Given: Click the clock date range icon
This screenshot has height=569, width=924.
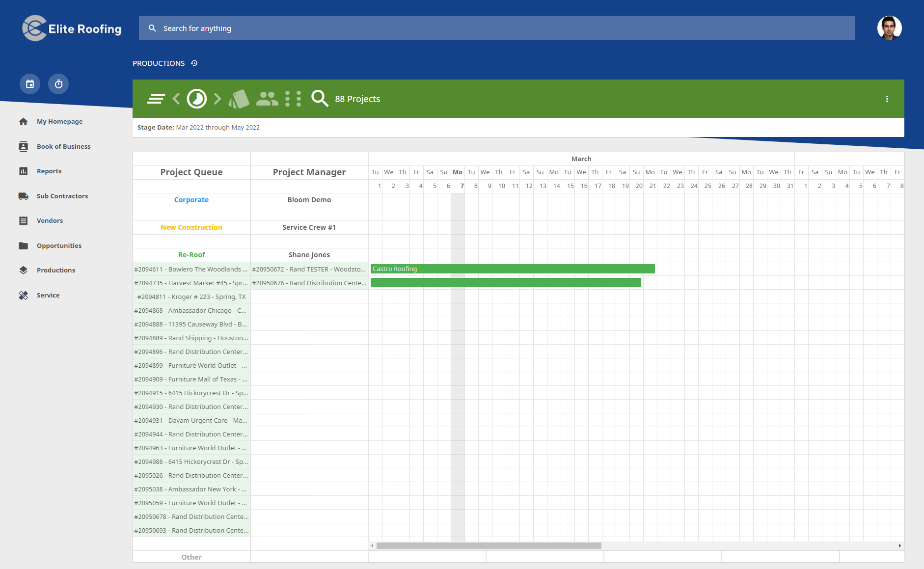Looking at the screenshot, I should click(x=197, y=99).
